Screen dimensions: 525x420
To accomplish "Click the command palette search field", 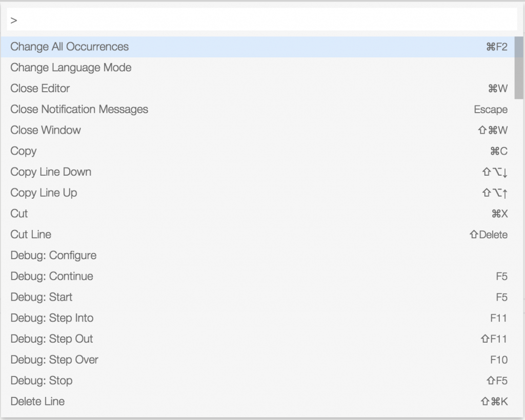I will 261,20.
